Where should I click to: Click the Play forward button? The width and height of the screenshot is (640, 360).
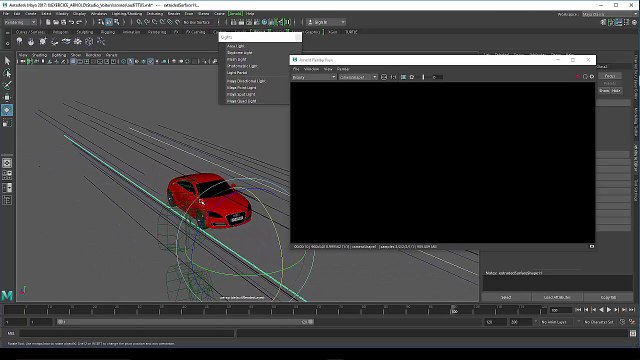pyautogui.click(x=609, y=310)
